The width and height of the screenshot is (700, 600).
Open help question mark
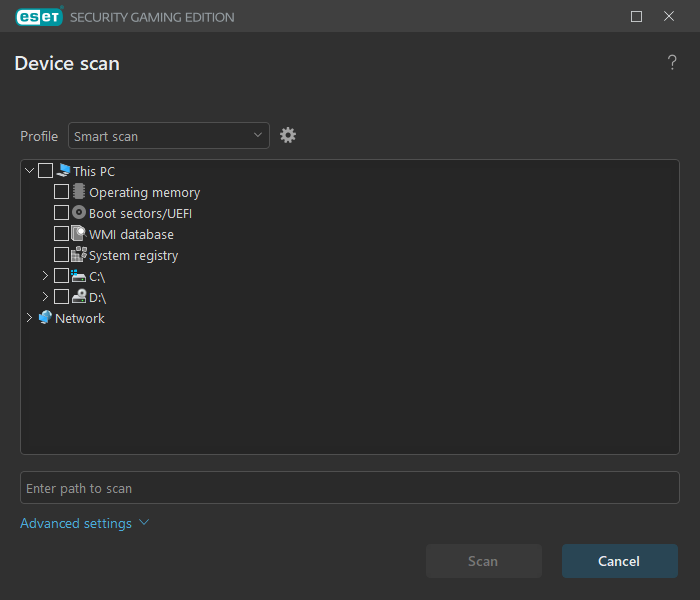[672, 62]
